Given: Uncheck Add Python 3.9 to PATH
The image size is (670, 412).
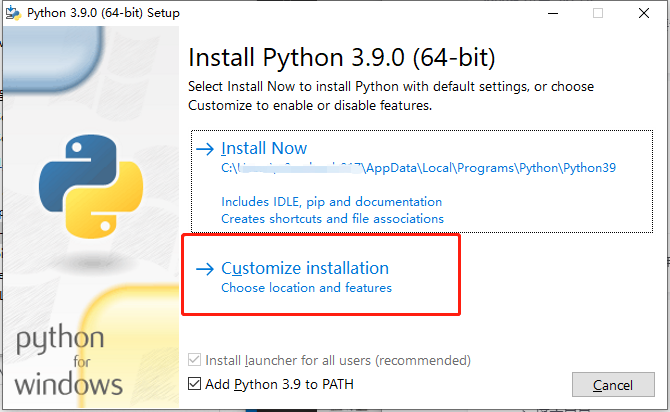Looking at the screenshot, I should coord(195,384).
